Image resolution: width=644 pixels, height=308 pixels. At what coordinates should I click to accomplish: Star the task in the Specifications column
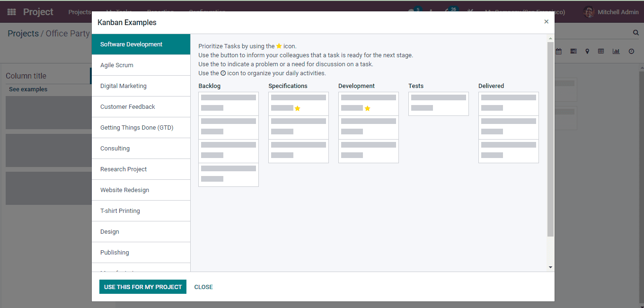pos(297,108)
